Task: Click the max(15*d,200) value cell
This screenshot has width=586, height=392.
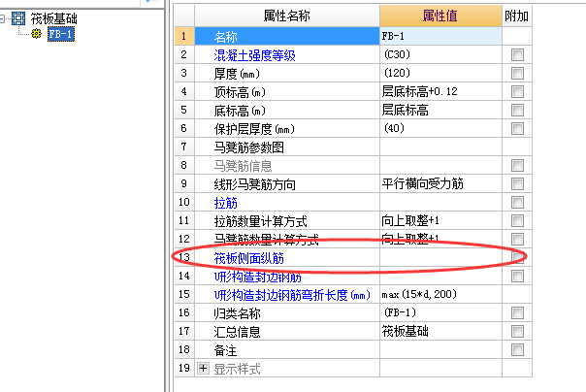Action: point(440,294)
